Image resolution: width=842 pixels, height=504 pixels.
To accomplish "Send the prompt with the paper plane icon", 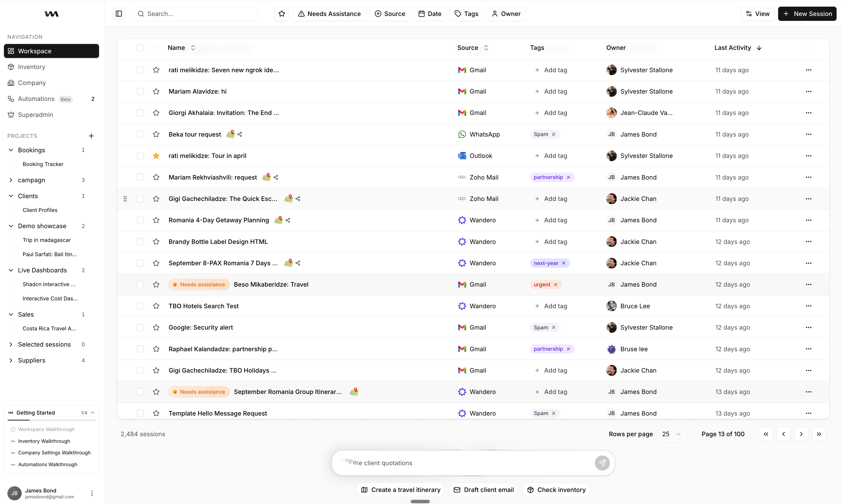I will point(602,462).
